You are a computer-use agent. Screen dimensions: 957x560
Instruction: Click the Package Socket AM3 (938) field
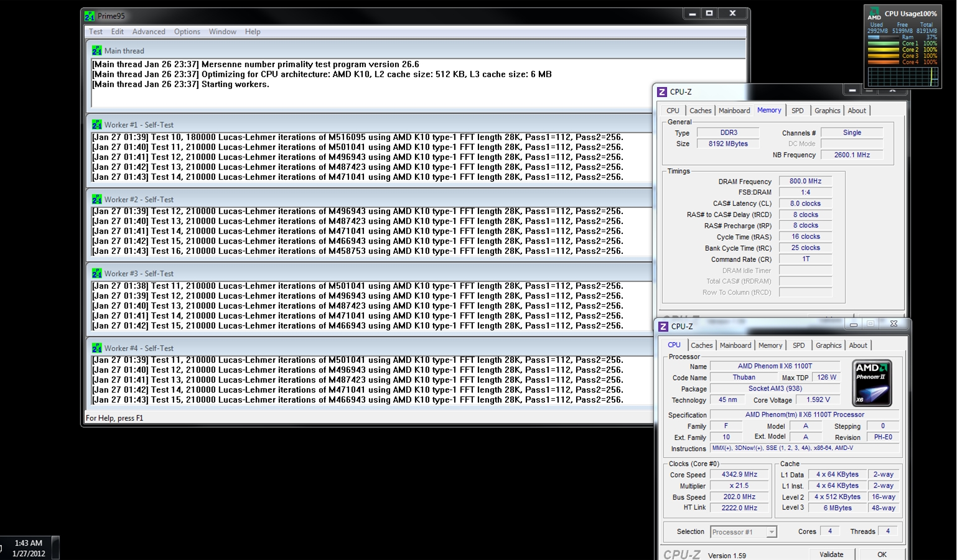click(x=775, y=388)
